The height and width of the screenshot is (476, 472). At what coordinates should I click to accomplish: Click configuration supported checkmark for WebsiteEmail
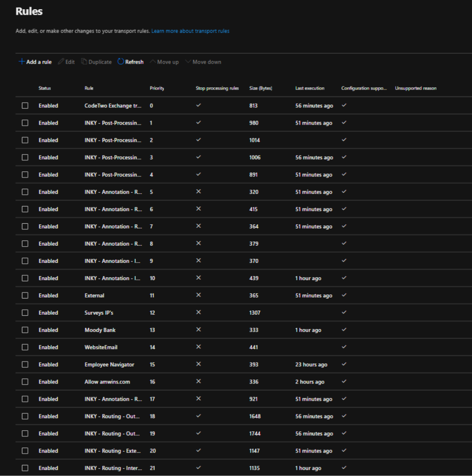point(344,347)
